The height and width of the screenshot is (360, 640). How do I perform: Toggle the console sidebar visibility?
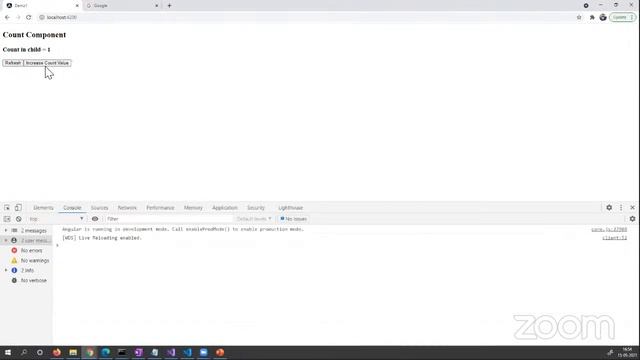point(7,219)
